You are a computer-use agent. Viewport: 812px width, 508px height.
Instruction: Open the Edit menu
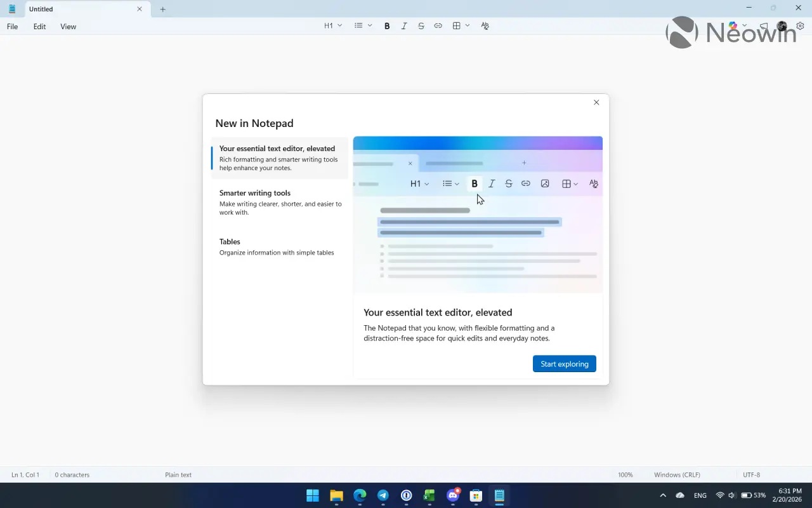pos(39,26)
